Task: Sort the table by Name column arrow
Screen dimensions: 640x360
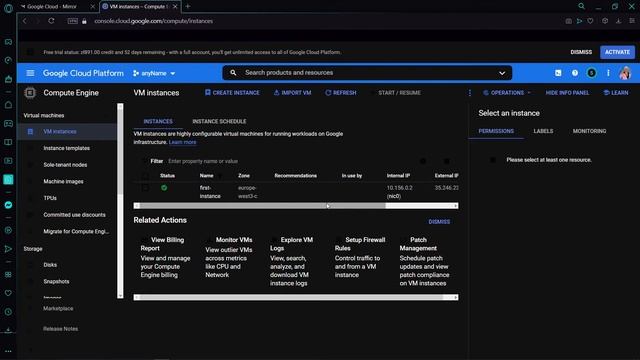Action: point(220,176)
